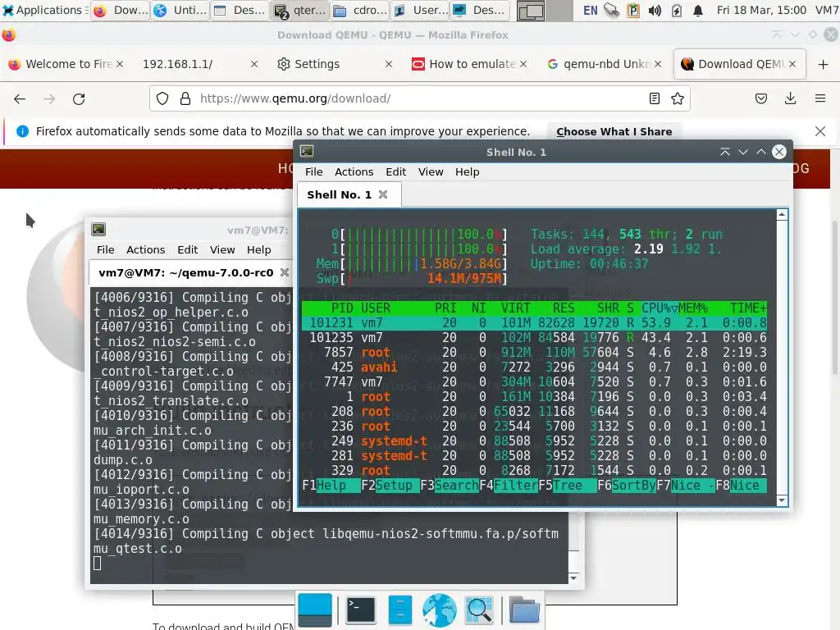Viewport: 840px width, 630px height.
Task: Open the file manager dock icon
Action: click(399, 610)
